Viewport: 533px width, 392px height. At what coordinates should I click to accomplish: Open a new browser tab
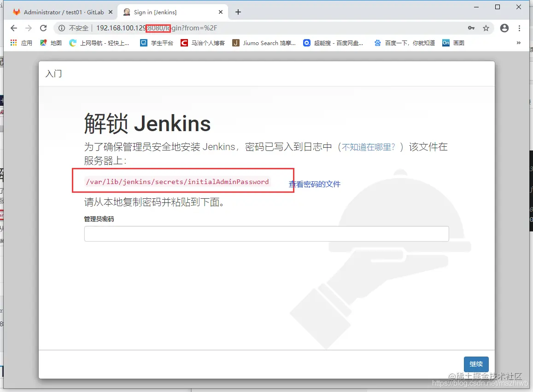[238, 12]
